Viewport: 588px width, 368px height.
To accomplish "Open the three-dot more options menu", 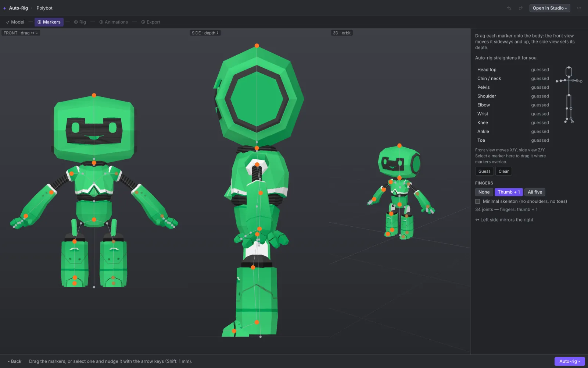I will click(x=579, y=8).
